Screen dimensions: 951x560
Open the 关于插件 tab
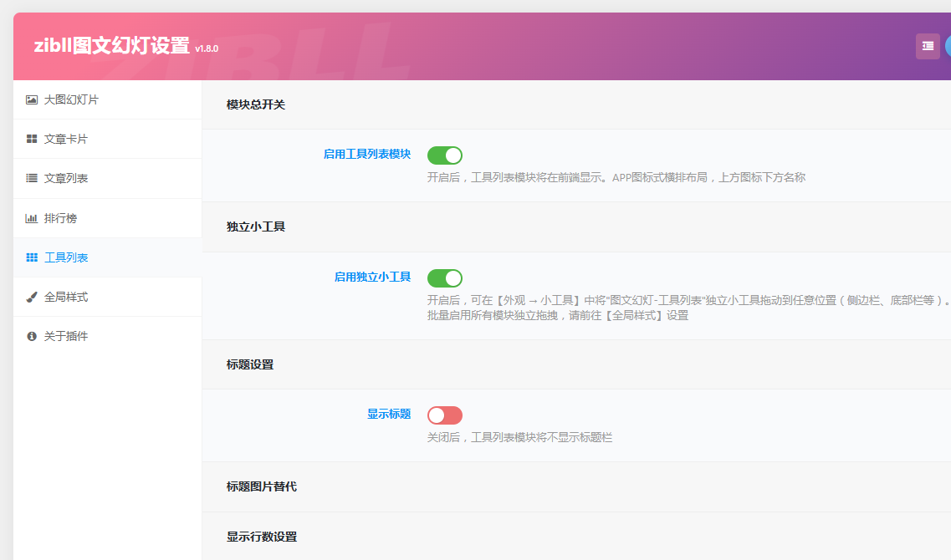tap(107, 336)
